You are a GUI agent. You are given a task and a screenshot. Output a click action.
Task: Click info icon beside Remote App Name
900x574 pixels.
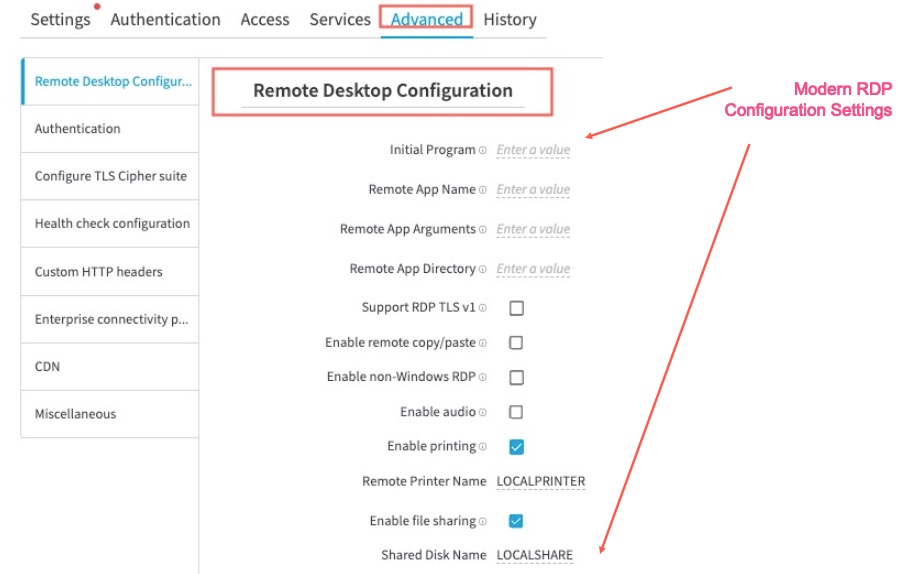pos(483,190)
